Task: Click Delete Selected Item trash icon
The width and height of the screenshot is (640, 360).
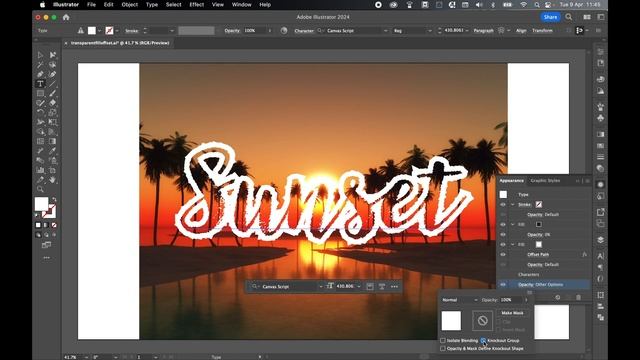Action: pyautogui.click(x=578, y=298)
